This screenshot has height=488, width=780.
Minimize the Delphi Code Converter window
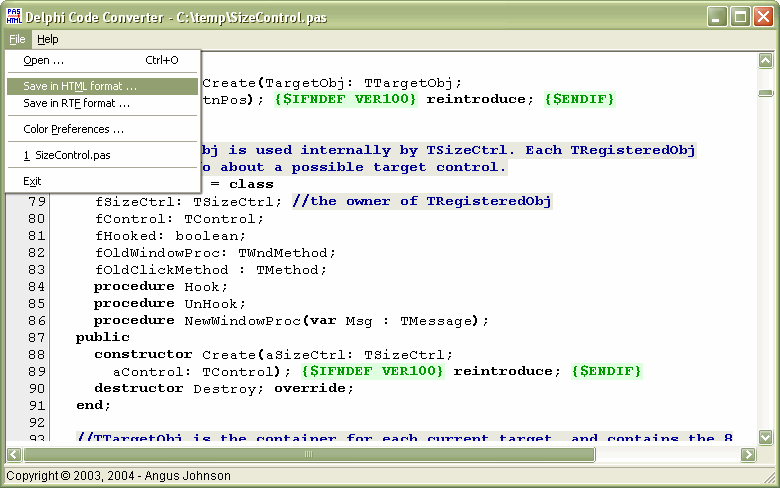[x=716, y=17]
